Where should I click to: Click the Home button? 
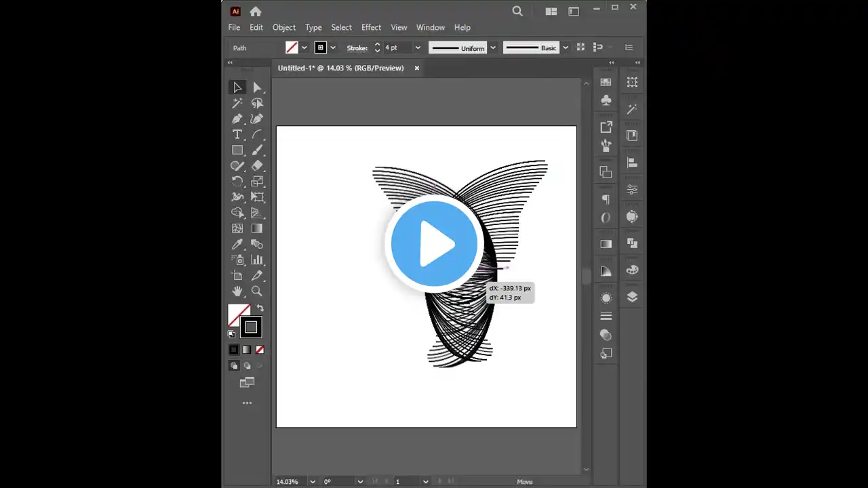[x=256, y=11]
